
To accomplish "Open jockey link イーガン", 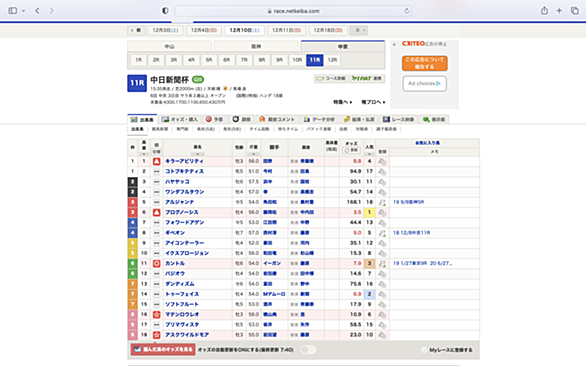I will [272, 263].
